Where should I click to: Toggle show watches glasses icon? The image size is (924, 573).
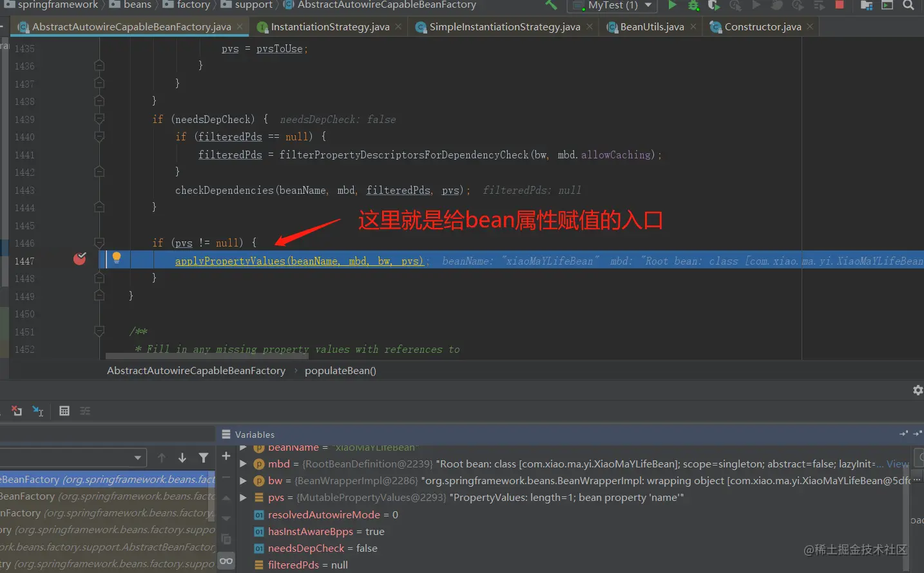tap(226, 561)
